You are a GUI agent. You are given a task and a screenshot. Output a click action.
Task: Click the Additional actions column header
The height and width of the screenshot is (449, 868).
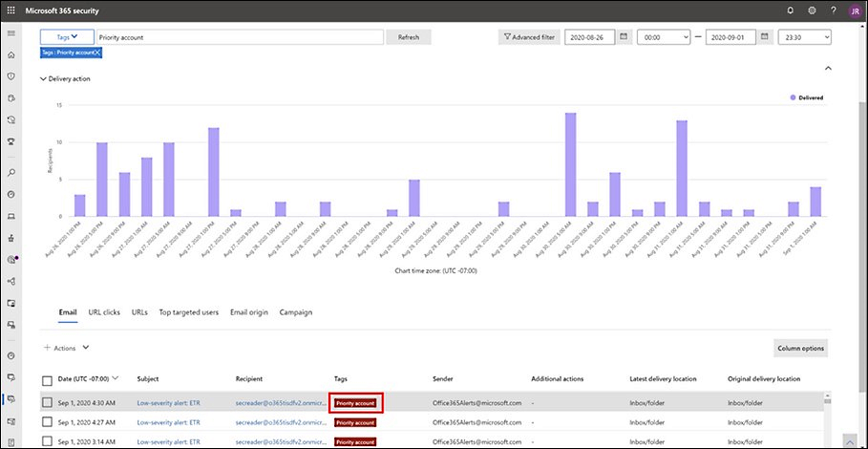(x=557, y=378)
